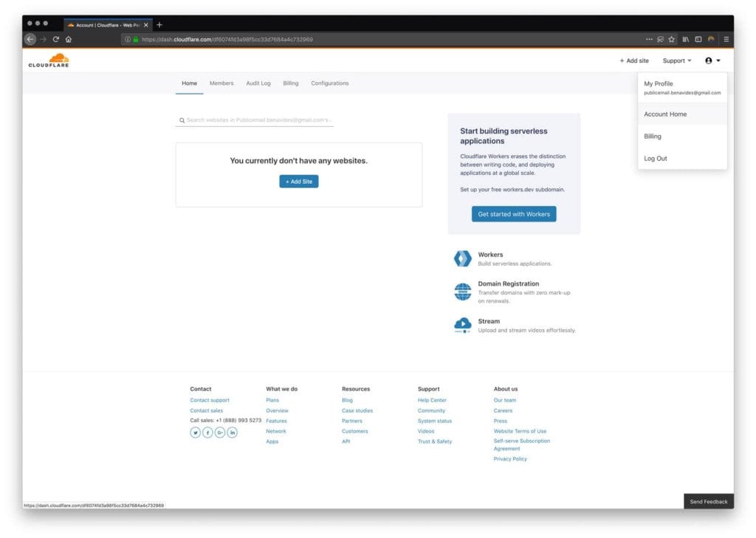Click the Google+ social icon
756x538 pixels.
coord(220,432)
